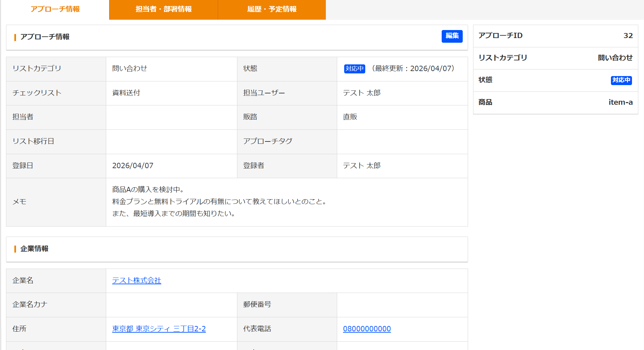This screenshot has height=350, width=644.
Task: Go to the 履歴・予定情報 tab
Action: (272, 9)
